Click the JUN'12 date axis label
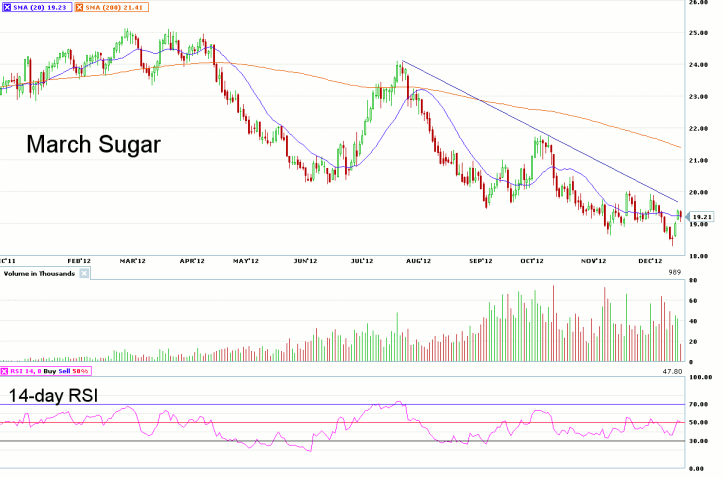 coord(304,260)
